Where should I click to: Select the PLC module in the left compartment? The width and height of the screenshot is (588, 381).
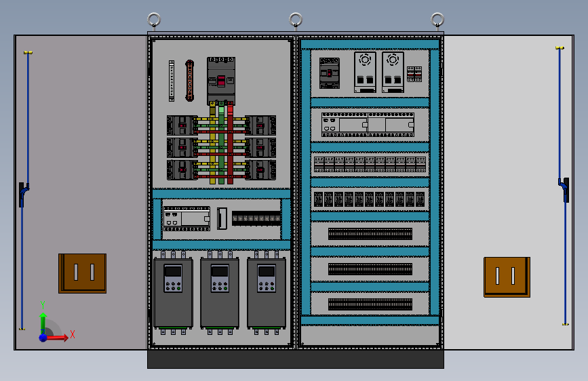point(187,218)
